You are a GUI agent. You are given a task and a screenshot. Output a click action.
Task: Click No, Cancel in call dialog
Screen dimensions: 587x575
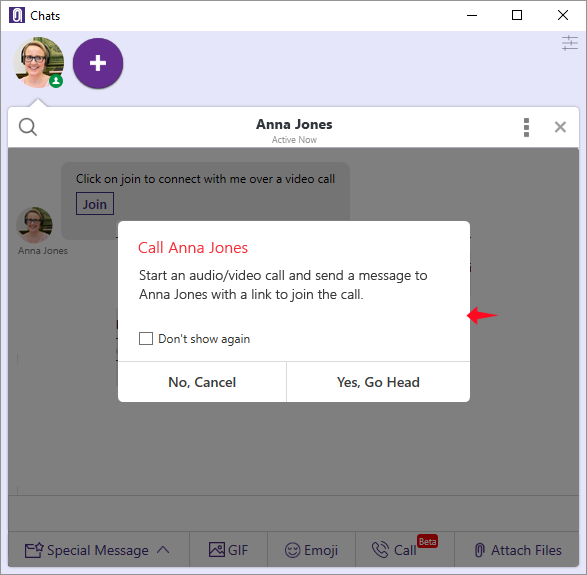(202, 382)
